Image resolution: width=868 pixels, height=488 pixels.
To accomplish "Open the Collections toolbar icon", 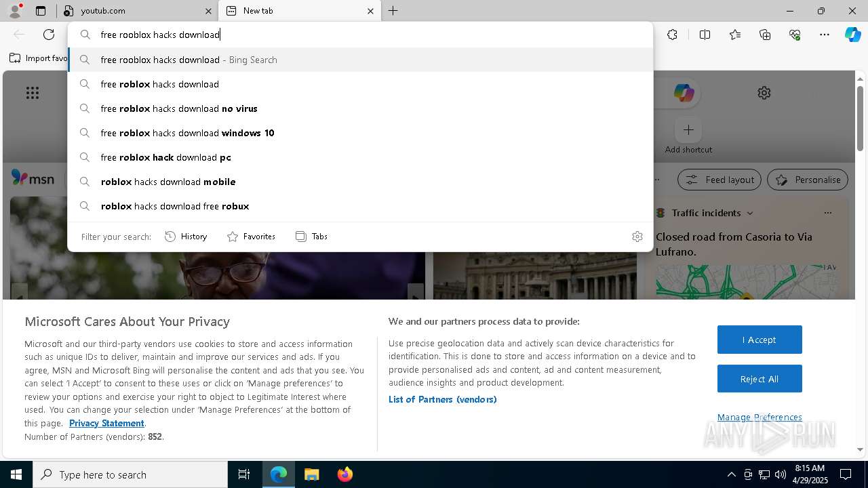I will (x=765, y=35).
